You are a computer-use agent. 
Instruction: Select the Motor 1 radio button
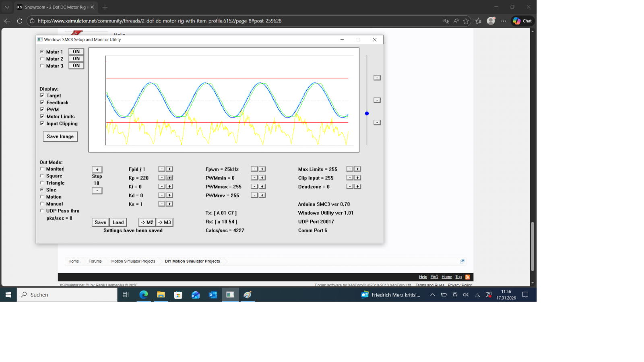click(42, 52)
